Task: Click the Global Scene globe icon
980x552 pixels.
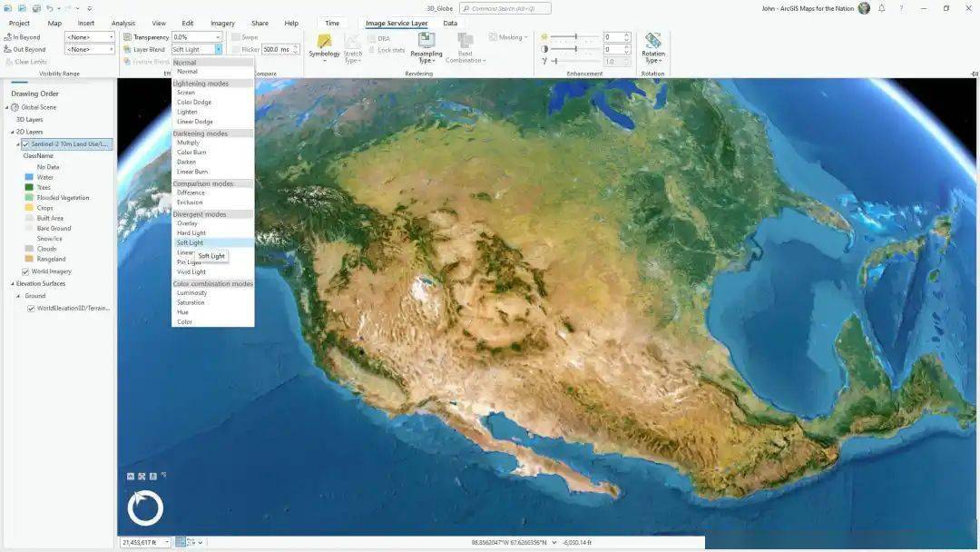Action: click(x=15, y=107)
